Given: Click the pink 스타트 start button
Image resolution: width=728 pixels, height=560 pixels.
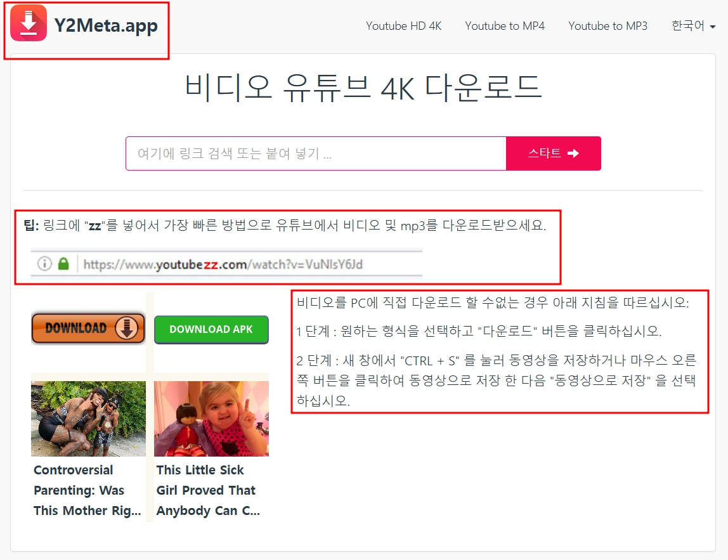Looking at the screenshot, I should pos(554,153).
